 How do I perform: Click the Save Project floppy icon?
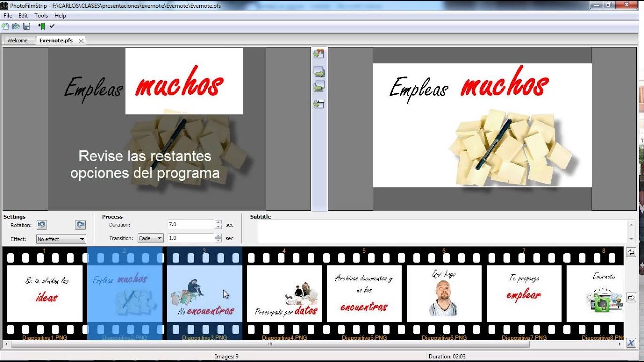(x=27, y=26)
